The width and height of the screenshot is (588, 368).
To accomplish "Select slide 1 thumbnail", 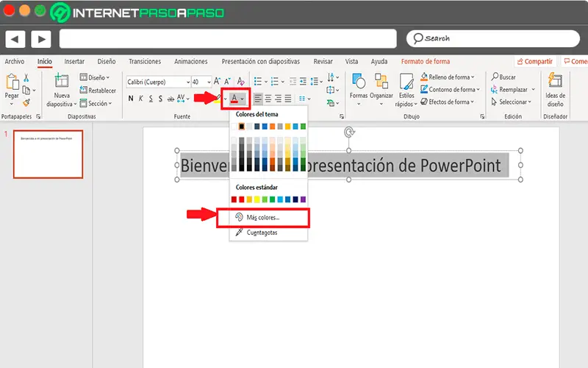I will pos(48,154).
